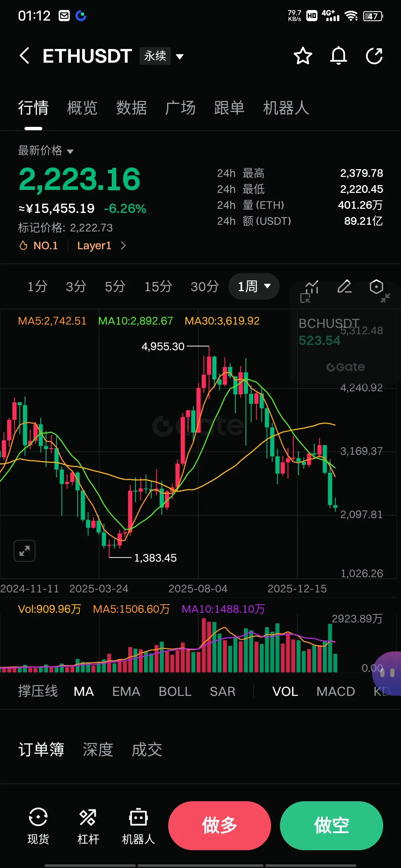Image resolution: width=401 pixels, height=868 pixels.
Task: Open the 永续 contract type dropdown
Action: pyautogui.click(x=162, y=56)
